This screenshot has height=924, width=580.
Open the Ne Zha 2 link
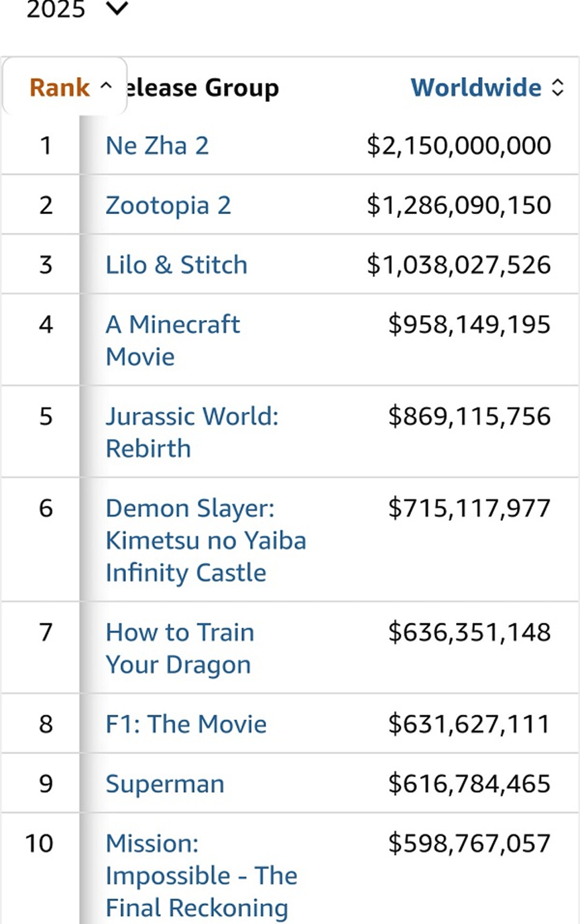click(157, 146)
